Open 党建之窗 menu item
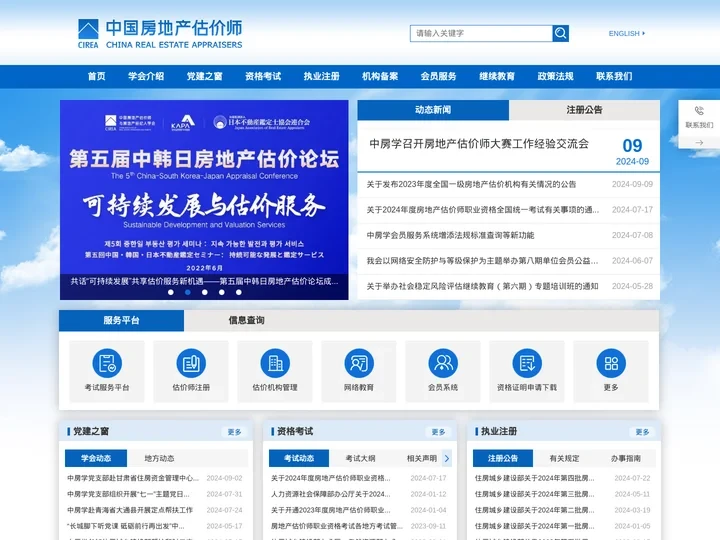This screenshot has width=720, height=540. pyautogui.click(x=204, y=76)
